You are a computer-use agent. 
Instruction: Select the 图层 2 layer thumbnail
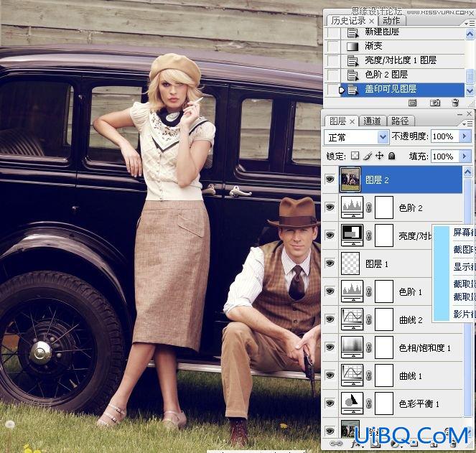coord(350,179)
